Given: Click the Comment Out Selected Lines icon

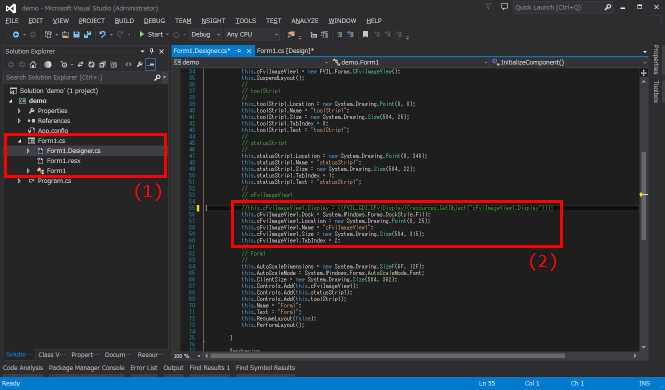Looking at the screenshot, I should click(339, 35).
